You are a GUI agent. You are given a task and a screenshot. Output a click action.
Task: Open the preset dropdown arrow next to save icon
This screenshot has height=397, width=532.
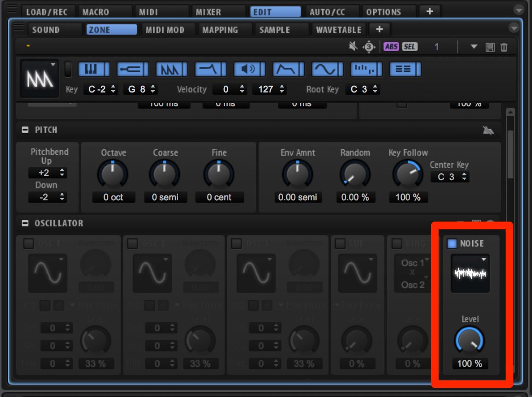click(x=474, y=47)
